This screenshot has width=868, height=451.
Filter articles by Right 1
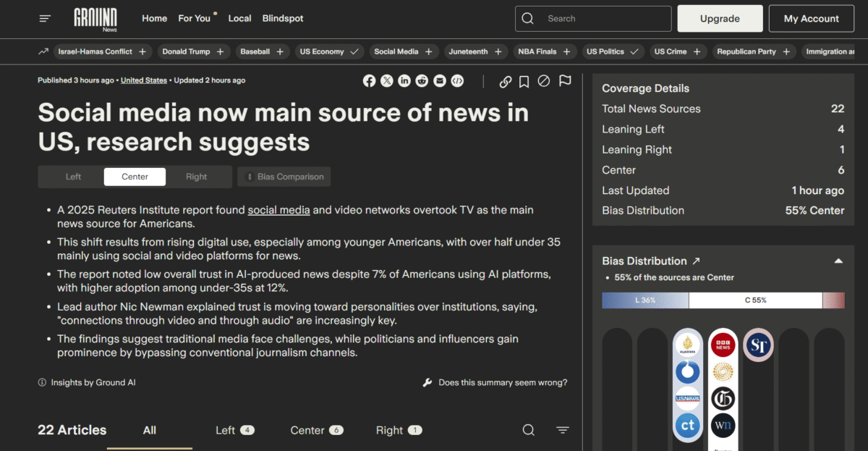click(x=399, y=430)
